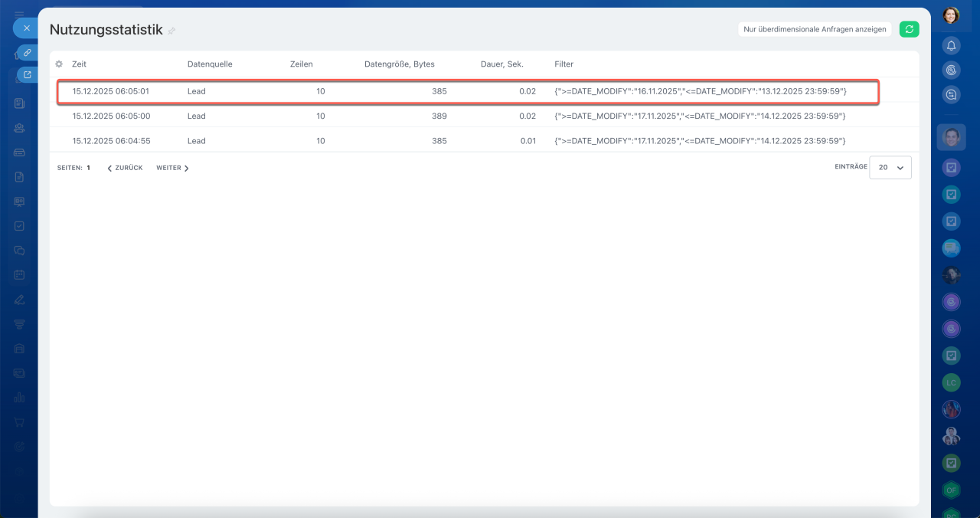Image resolution: width=980 pixels, height=518 pixels.
Task: Open the notifications bell
Action: coord(951,45)
